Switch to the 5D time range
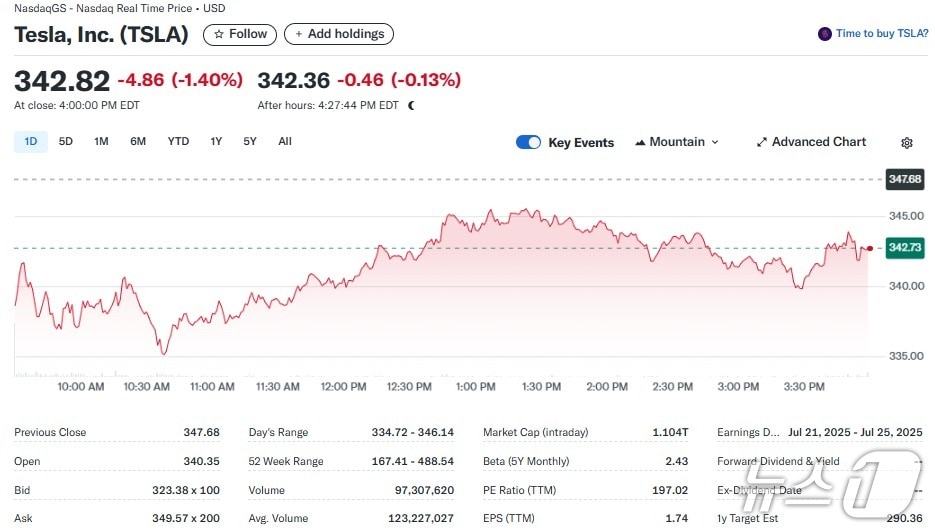The image size is (935, 532). point(66,141)
